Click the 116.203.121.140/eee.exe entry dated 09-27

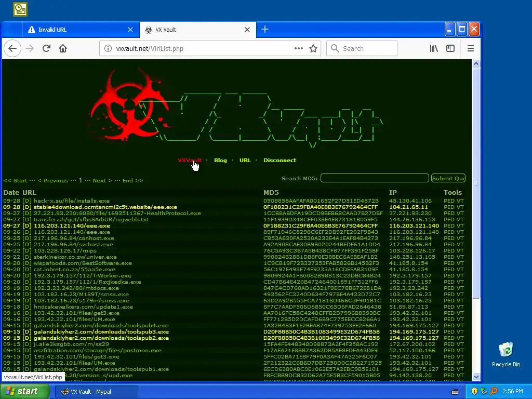pyautogui.click(x=72, y=225)
